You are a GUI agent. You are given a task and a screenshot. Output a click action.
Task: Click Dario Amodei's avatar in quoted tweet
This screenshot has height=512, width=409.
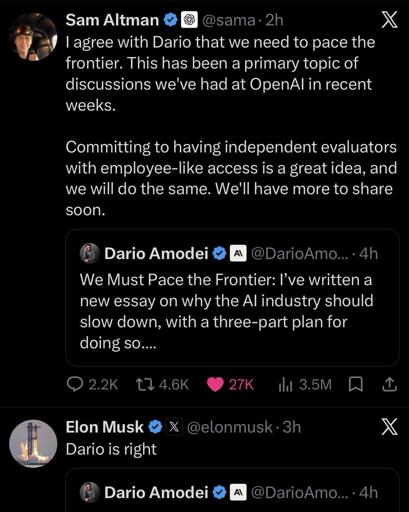pos(89,253)
